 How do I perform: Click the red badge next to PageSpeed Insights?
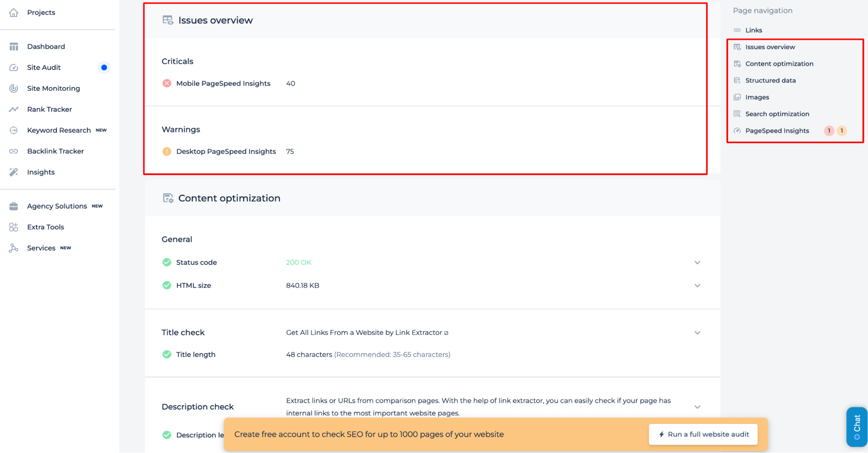[829, 131]
